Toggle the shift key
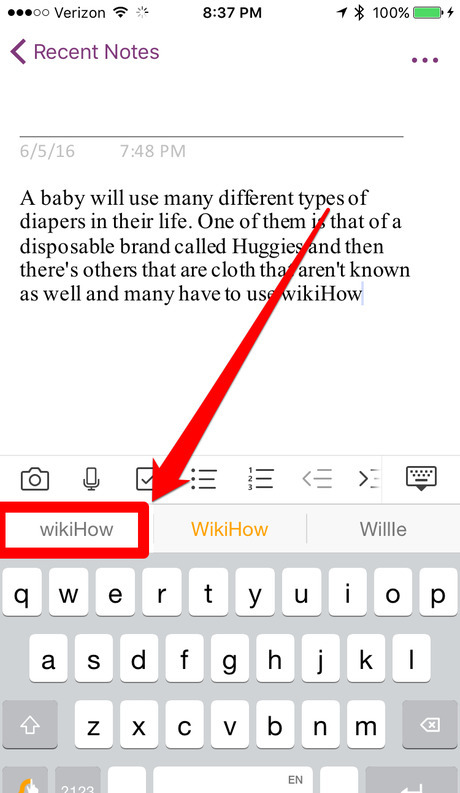This screenshot has width=460, height=793. [30, 726]
